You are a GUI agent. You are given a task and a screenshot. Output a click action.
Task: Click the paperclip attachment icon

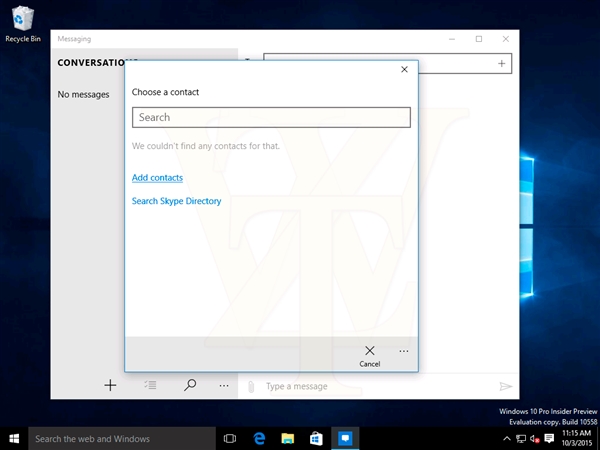point(252,386)
